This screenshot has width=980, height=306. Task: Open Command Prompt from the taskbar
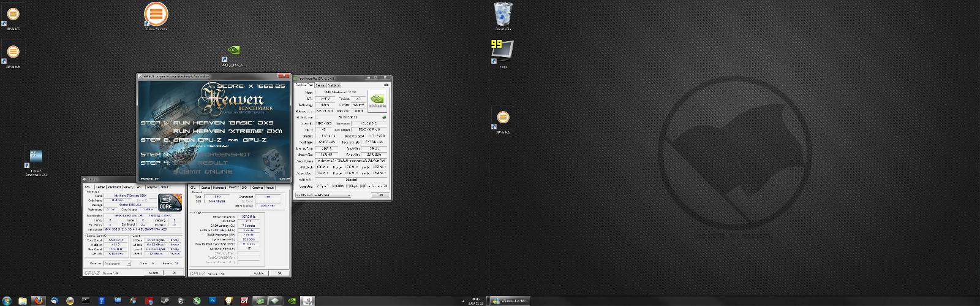pyautogui.click(x=86, y=300)
